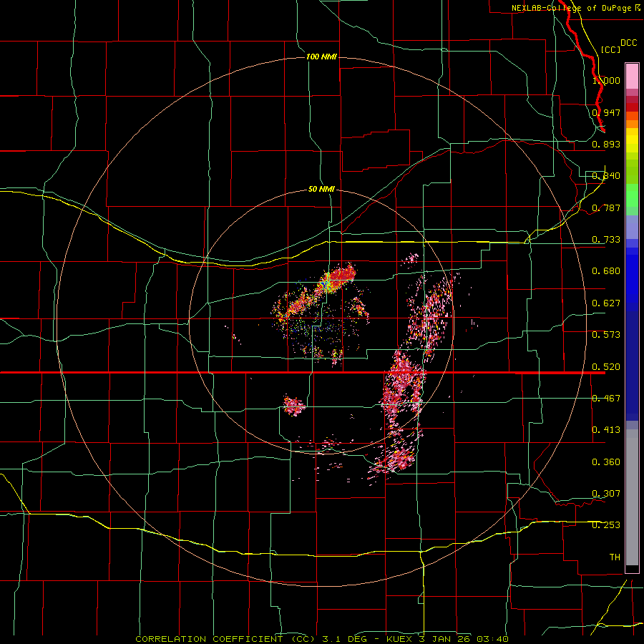Click the TH threshold label on the legend
Image resolution: width=644 pixels, height=644 pixels.
(615, 557)
